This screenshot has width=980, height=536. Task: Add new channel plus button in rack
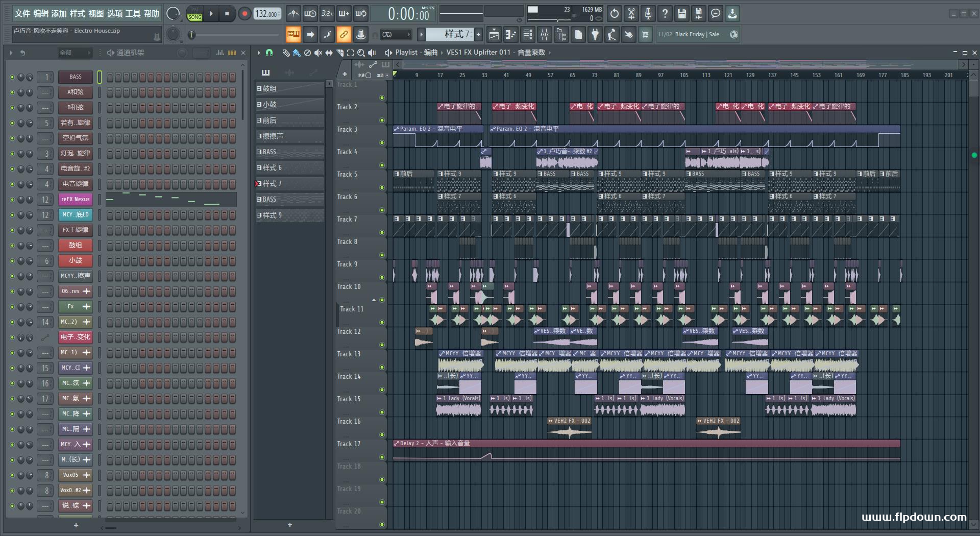point(76,525)
